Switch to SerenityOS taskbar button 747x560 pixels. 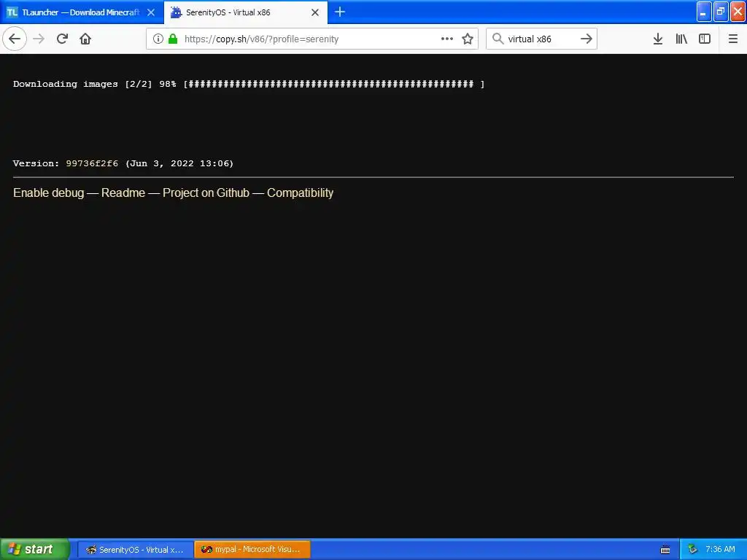[x=135, y=550]
